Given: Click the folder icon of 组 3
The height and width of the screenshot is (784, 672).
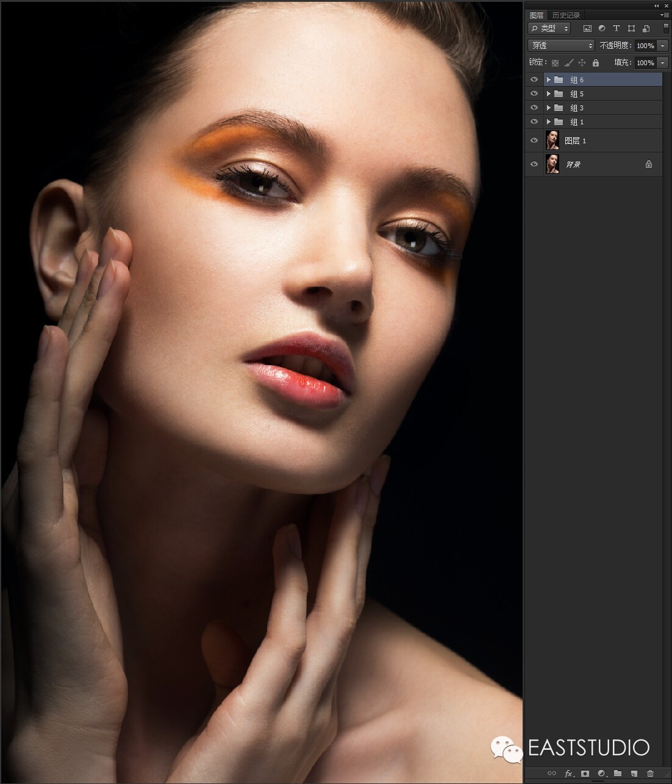Looking at the screenshot, I should [x=559, y=107].
